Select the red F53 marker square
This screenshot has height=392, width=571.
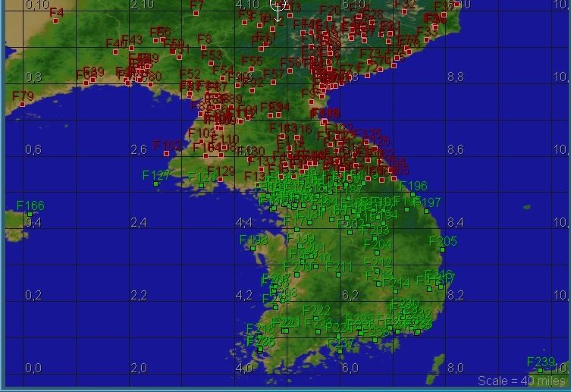click(212, 63)
